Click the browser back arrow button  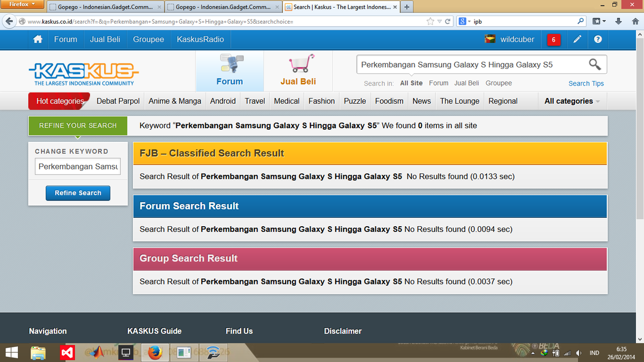click(9, 21)
